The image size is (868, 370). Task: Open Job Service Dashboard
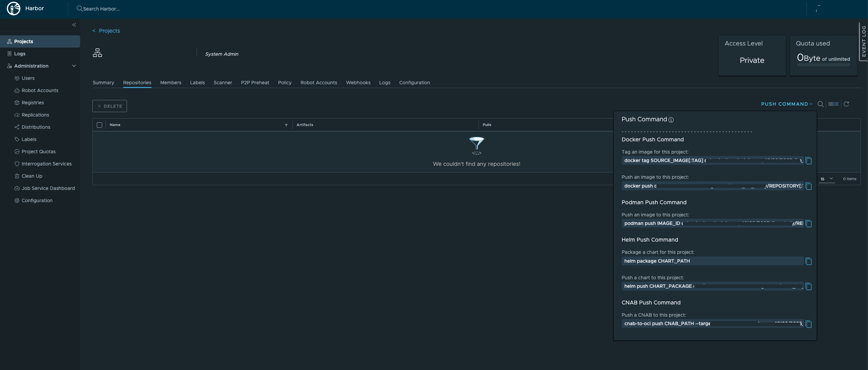pyautogui.click(x=48, y=188)
